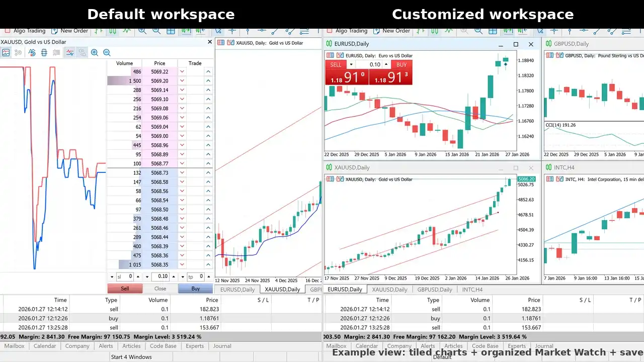The height and width of the screenshot is (362, 644).
Task: Click SELL on the EURUSD one-click panel
Action: [336, 64]
